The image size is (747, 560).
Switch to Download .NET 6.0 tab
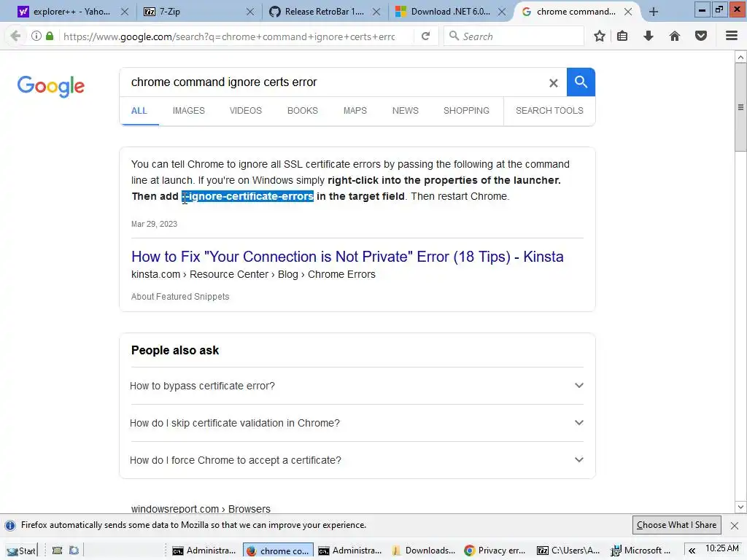449,12
